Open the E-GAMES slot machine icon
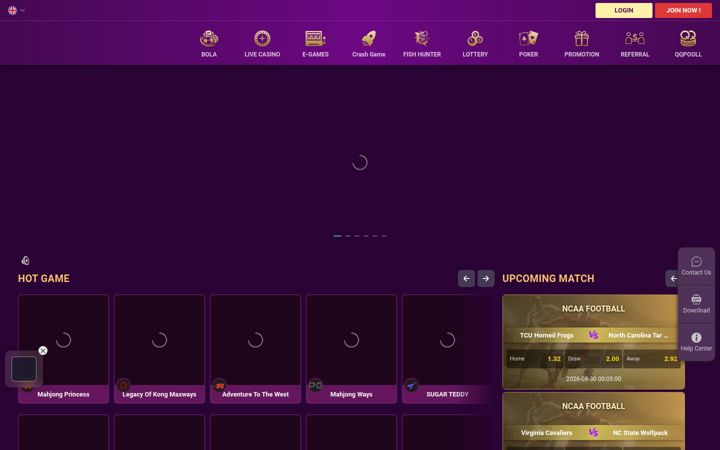The height and width of the screenshot is (450, 720). 315,39
